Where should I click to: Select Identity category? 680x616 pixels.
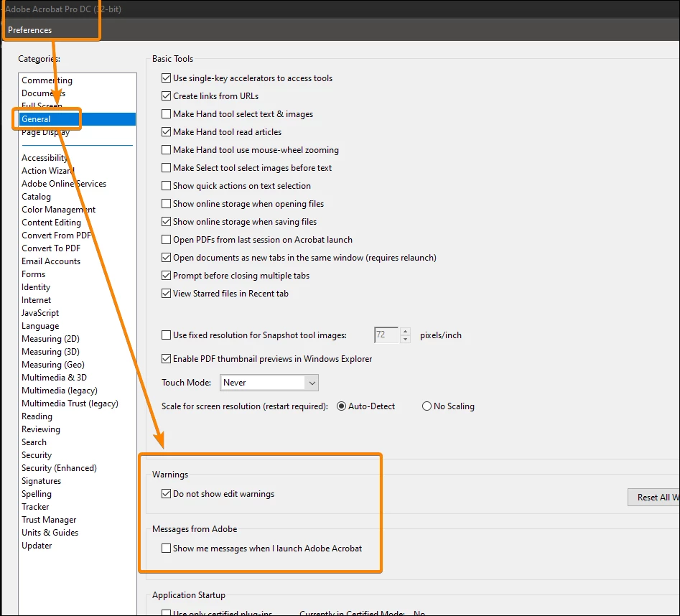click(x=36, y=287)
